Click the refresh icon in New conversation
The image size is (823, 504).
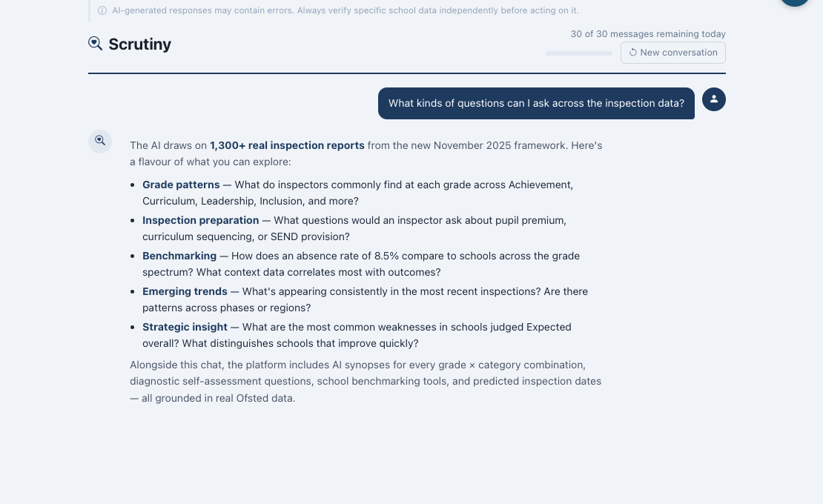tap(633, 53)
